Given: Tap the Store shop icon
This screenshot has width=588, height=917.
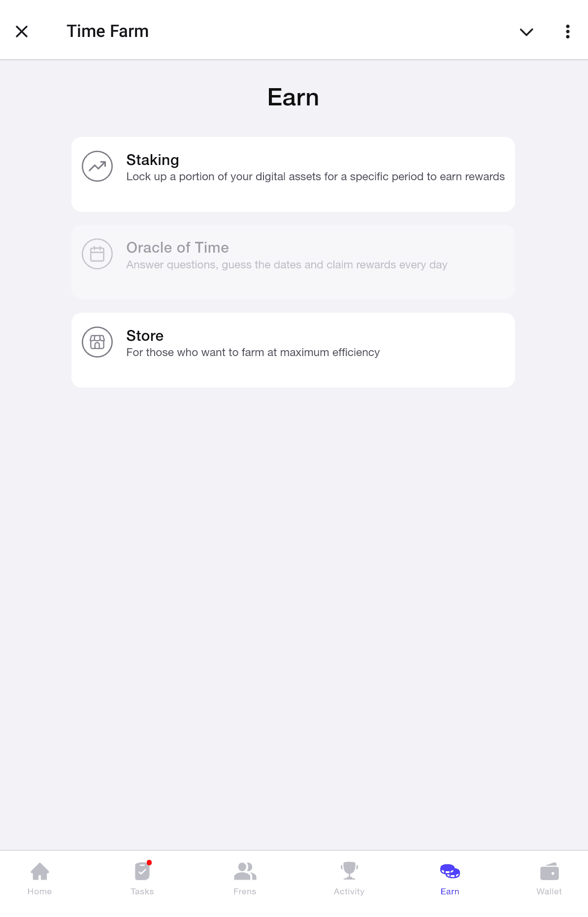Looking at the screenshot, I should point(97,342).
